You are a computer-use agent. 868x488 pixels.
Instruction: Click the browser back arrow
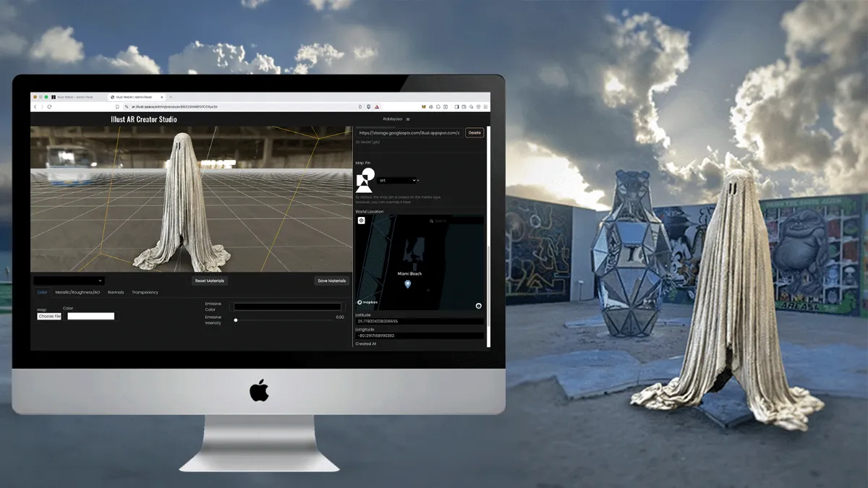pos(35,106)
